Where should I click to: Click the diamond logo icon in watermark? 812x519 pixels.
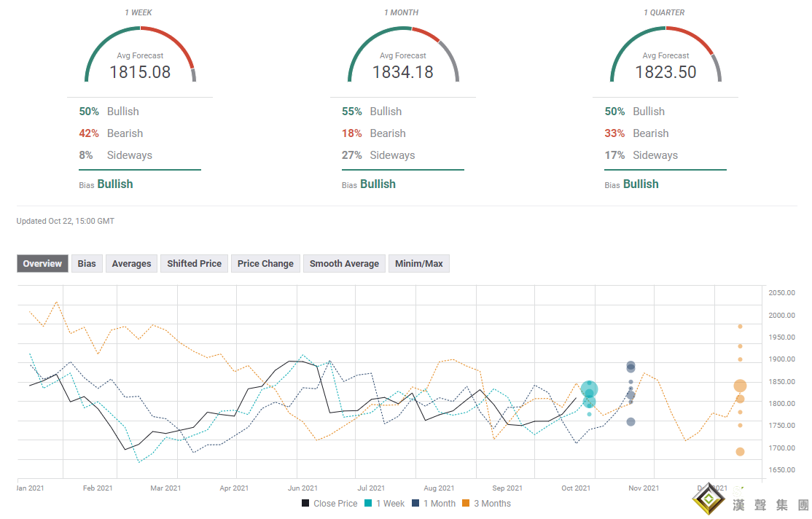704,500
